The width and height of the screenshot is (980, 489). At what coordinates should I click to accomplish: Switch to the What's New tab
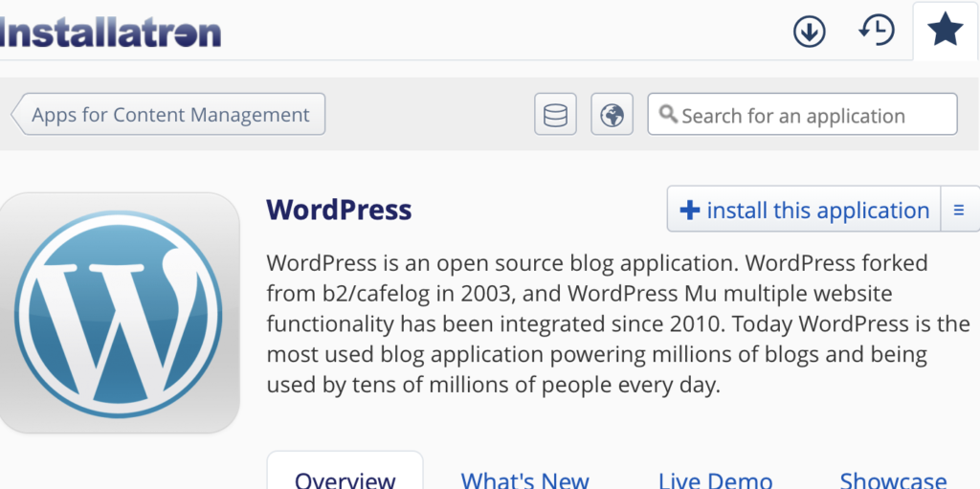[525, 480]
